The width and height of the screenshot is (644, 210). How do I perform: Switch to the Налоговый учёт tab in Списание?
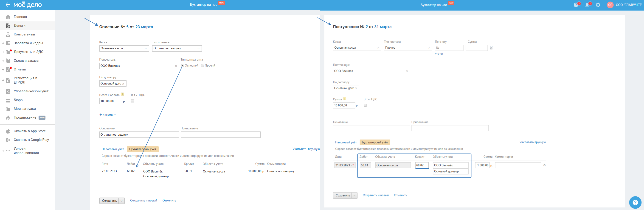point(112,149)
